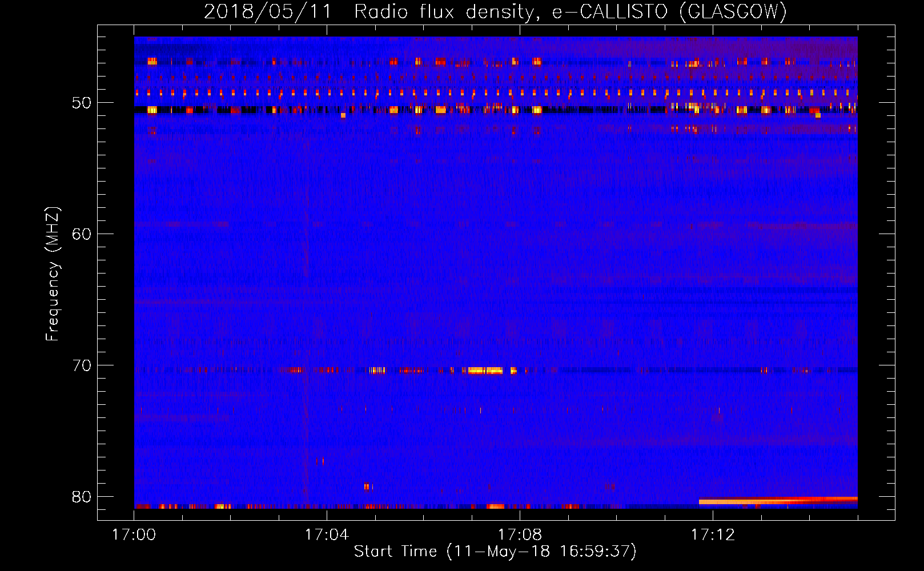Select the 'Frequency (MHZ)' axis label
Screen dimensions: 924x571
click(x=53, y=274)
